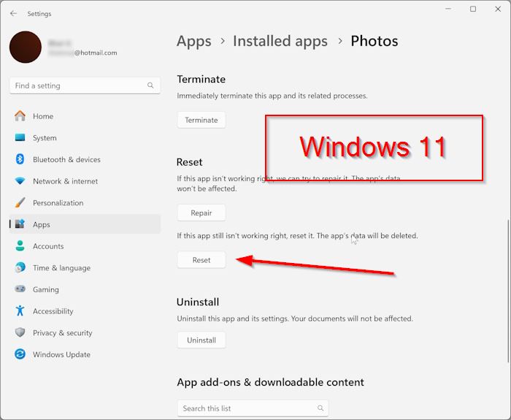Image resolution: width=511 pixels, height=420 pixels.
Task: Click the Network Wi-Fi icon in the sidebar
Action: pyautogui.click(x=20, y=181)
